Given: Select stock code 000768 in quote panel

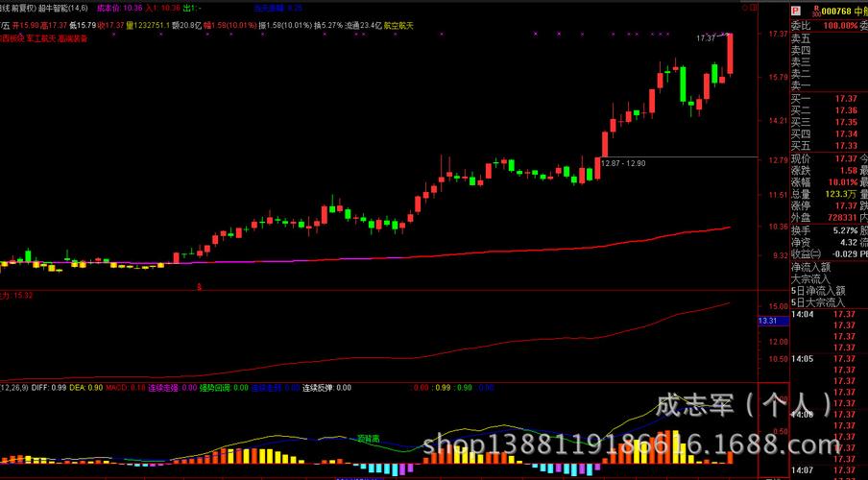Looking at the screenshot, I should click(836, 12).
